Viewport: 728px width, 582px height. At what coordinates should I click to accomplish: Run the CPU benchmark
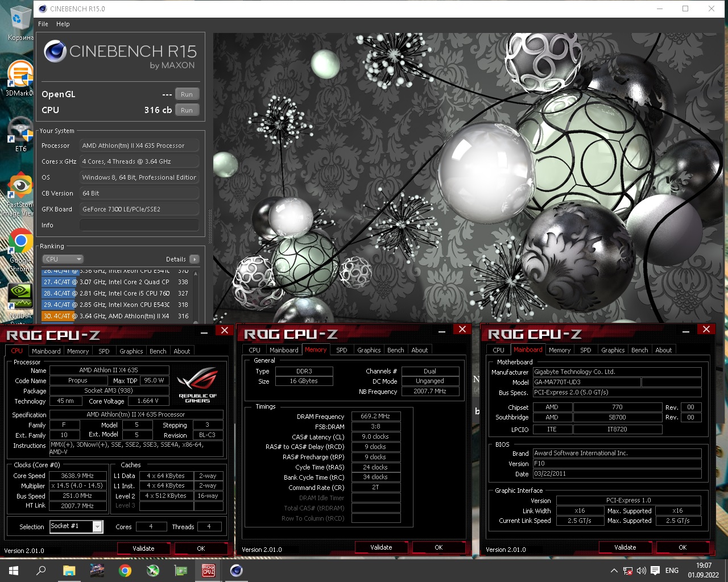[x=187, y=110]
